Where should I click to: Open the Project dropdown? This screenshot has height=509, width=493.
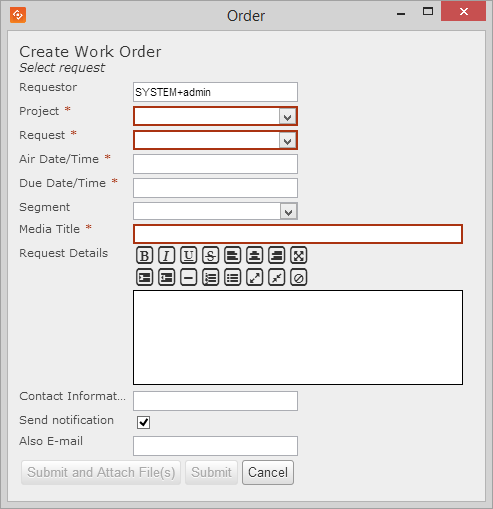(288, 117)
